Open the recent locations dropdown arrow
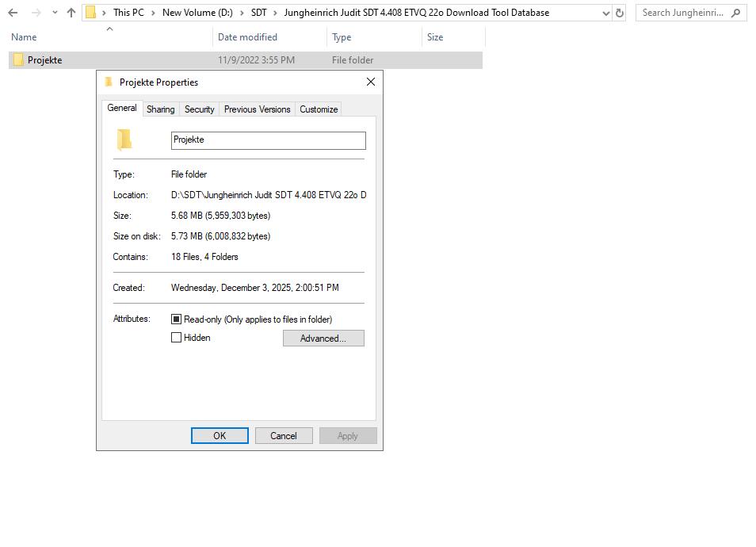 [53, 12]
